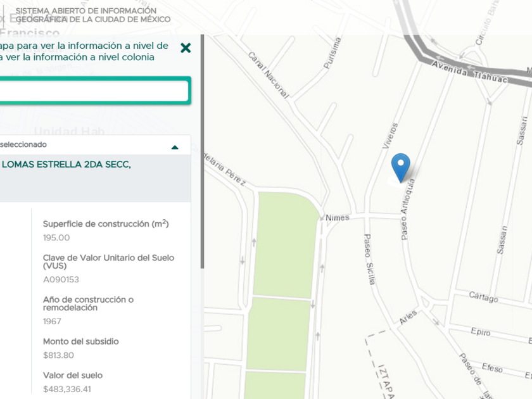This screenshot has width=532, height=399.
Task: Click the Año de construcción o remodelación entry
Action: 88,310
